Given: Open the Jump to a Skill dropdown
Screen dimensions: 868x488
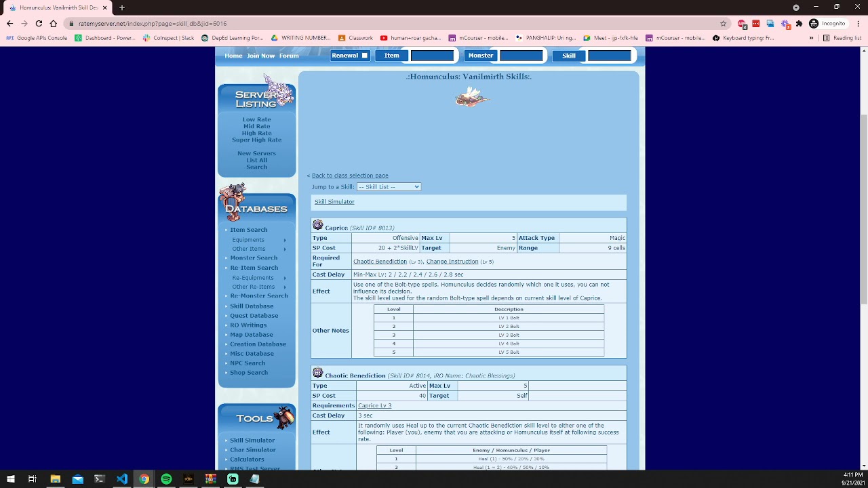Looking at the screenshot, I should pyautogui.click(x=389, y=186).
